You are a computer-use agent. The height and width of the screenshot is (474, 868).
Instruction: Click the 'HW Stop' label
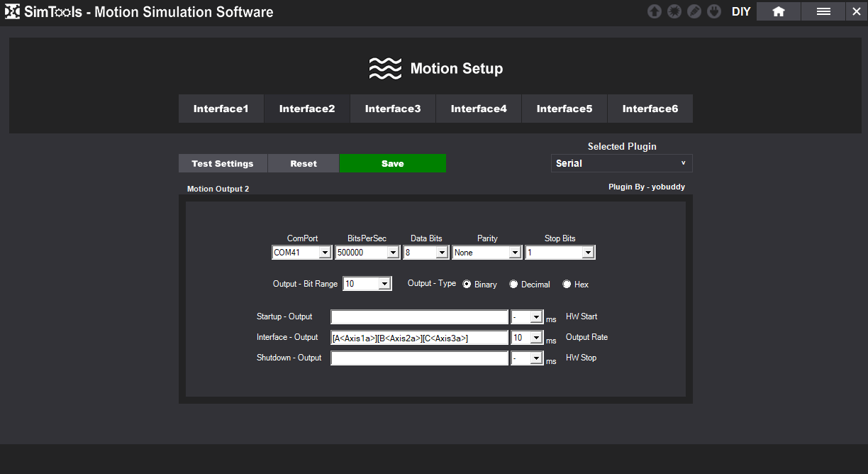pyautogui.click(x=582, y=358)
